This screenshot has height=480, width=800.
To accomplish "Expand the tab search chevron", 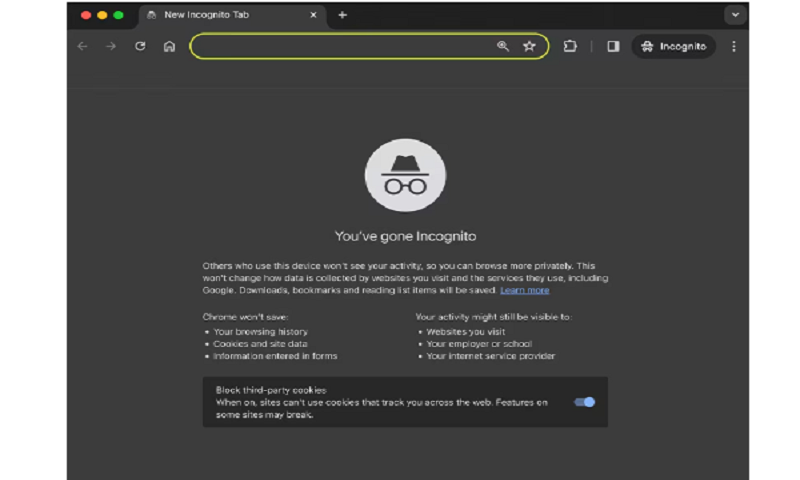I will pos(736,15).
